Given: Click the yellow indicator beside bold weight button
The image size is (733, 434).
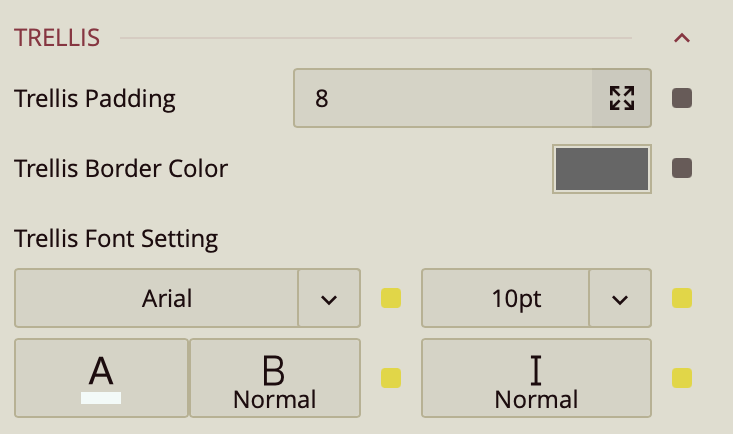Looking at the screenshot, I should tap(391, 378).
